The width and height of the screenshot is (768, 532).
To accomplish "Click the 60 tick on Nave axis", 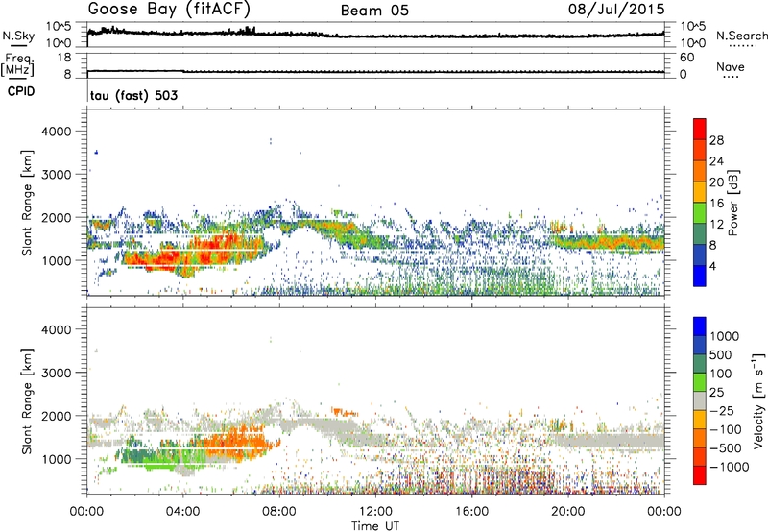I will (686, 58).
